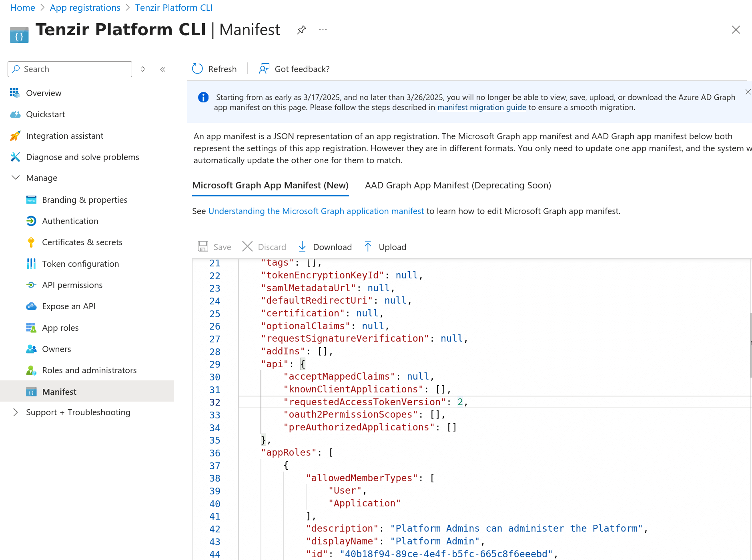This screenshot has height=560, width=752.
Task: Focus the sidebar Search field
Action: [x=74, y=69]
